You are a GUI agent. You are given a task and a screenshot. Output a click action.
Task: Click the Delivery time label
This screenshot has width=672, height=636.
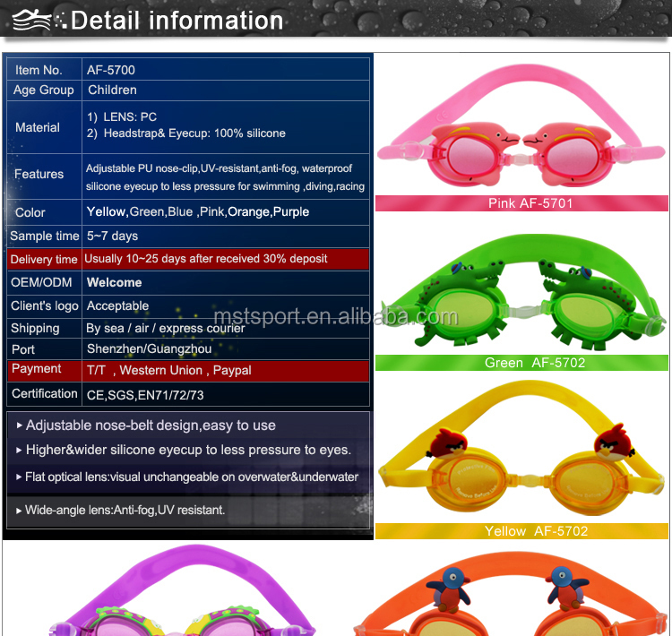44,259
